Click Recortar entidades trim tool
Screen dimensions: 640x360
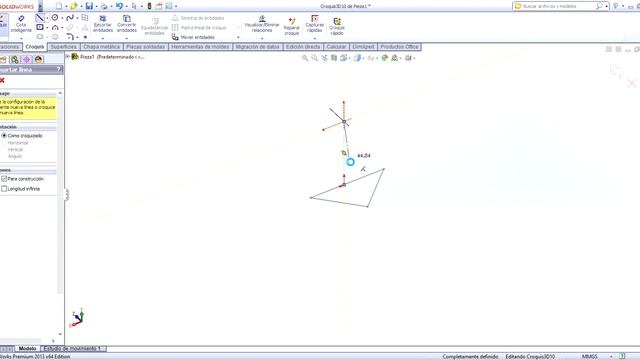[x=102, y=24]
